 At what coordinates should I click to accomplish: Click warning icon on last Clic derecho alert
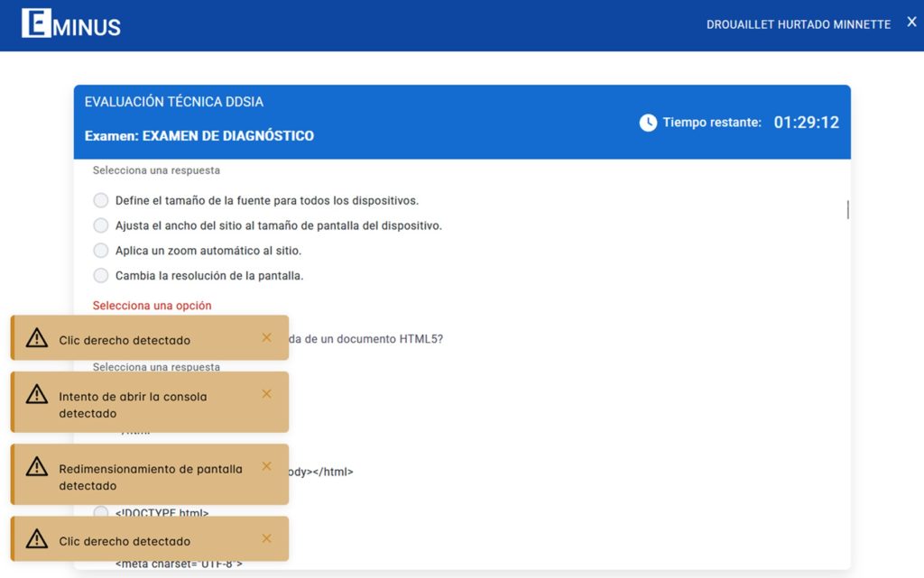tap(36, 539)
